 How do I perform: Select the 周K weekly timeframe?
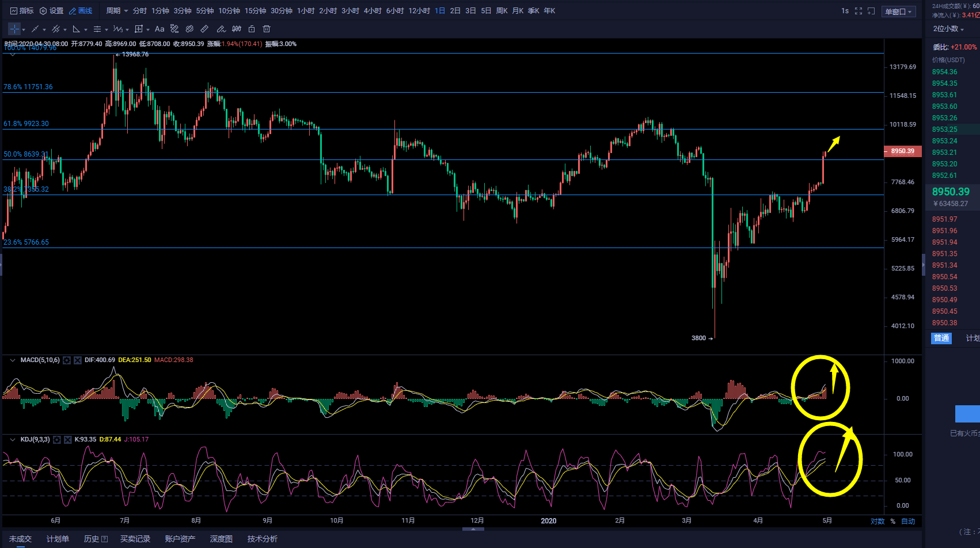click(x=502, y=11)
